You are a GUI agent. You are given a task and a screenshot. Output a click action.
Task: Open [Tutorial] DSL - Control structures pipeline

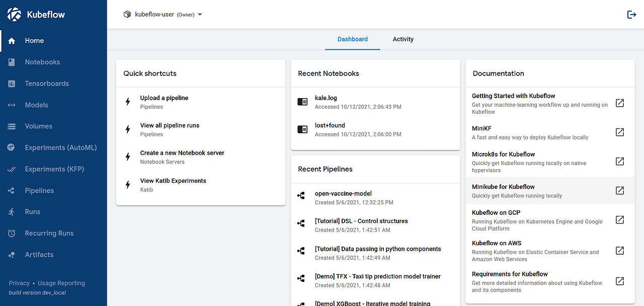375,225
